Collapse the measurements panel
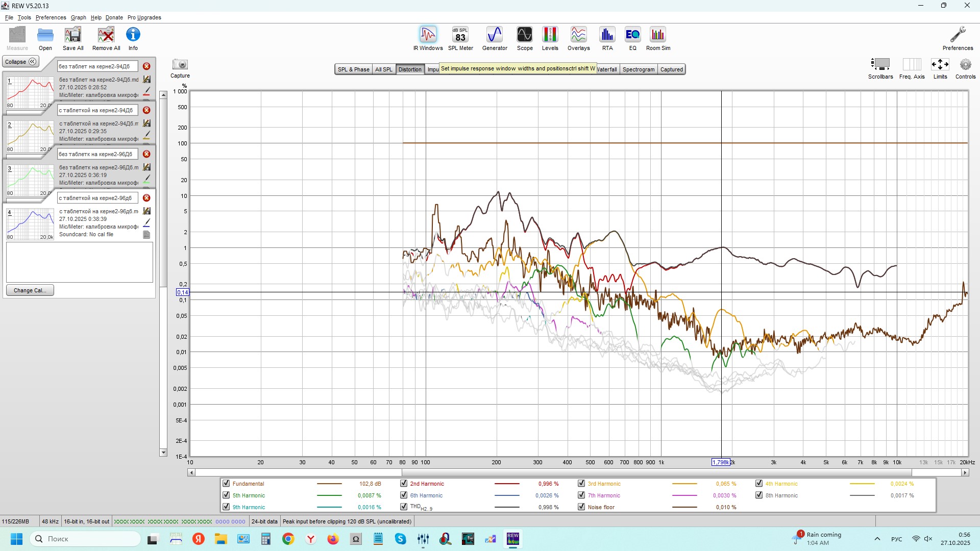Screen dimensions: 980x551 [20, 62]
